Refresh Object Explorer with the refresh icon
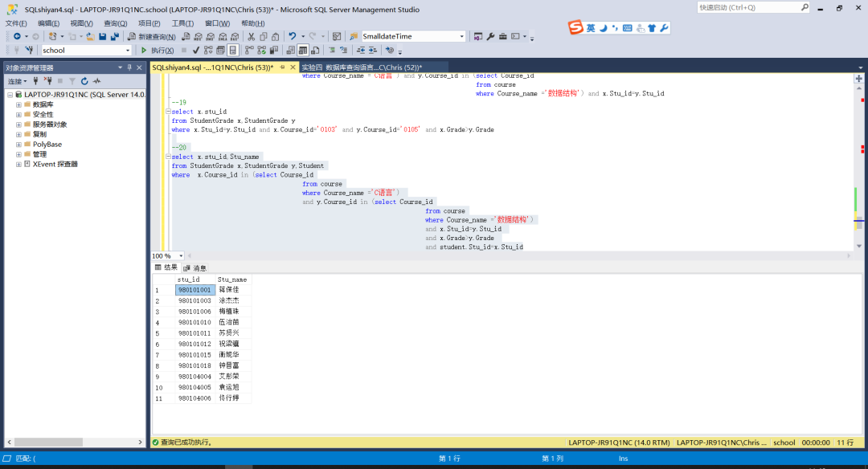The height and width of the screenshot is (469, 868). point(84,81)
